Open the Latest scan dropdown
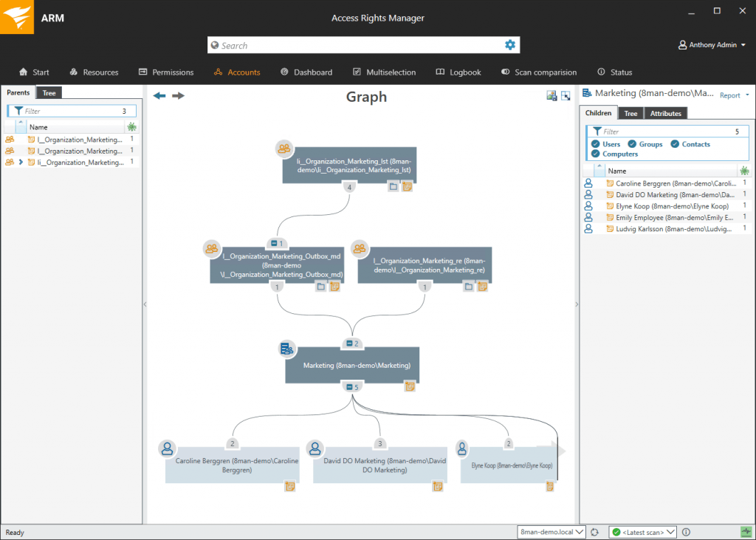756x540 pixels. [643, 532]
